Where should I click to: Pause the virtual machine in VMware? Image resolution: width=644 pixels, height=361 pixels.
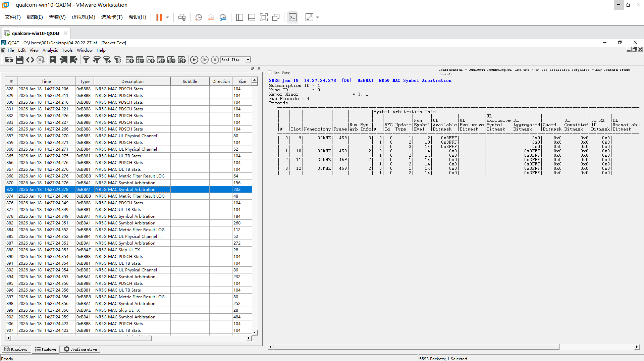pyautogui.click(x=159, y=17)
